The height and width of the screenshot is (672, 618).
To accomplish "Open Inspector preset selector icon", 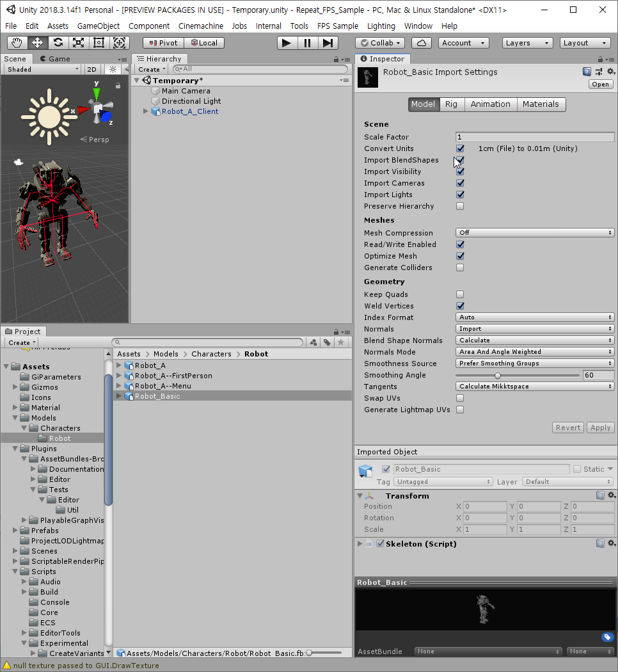I will point(599,72).
